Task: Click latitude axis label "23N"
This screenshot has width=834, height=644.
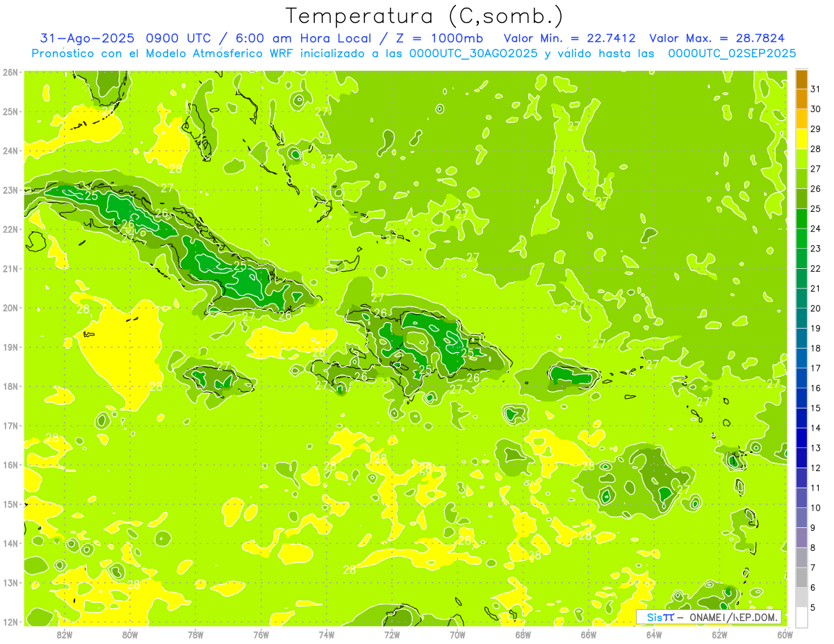Action: click(x=10, y=190)
